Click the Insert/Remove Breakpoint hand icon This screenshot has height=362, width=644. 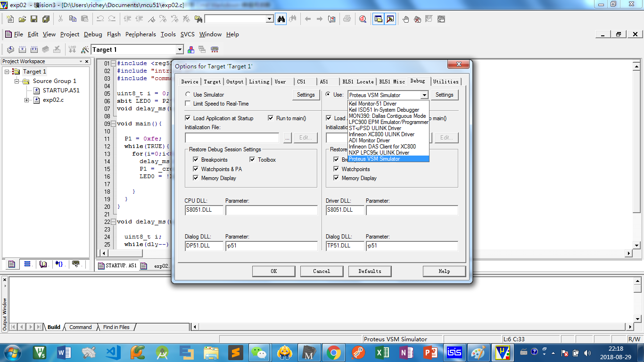[406, 19]
